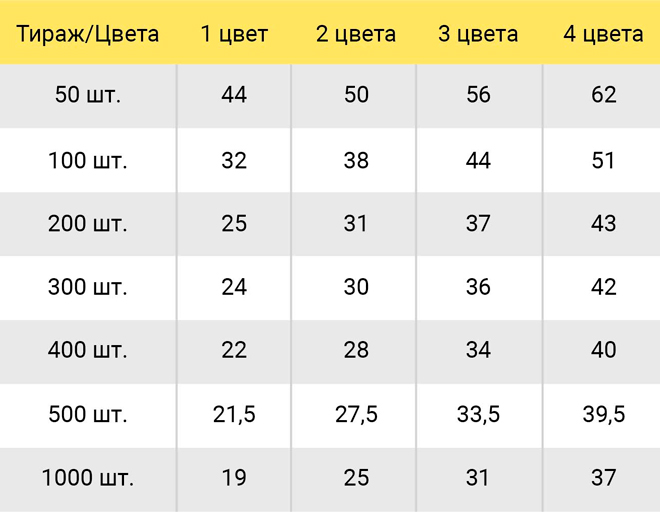
Task: Select the 21,5 price cell
Action: click(234, 414)
